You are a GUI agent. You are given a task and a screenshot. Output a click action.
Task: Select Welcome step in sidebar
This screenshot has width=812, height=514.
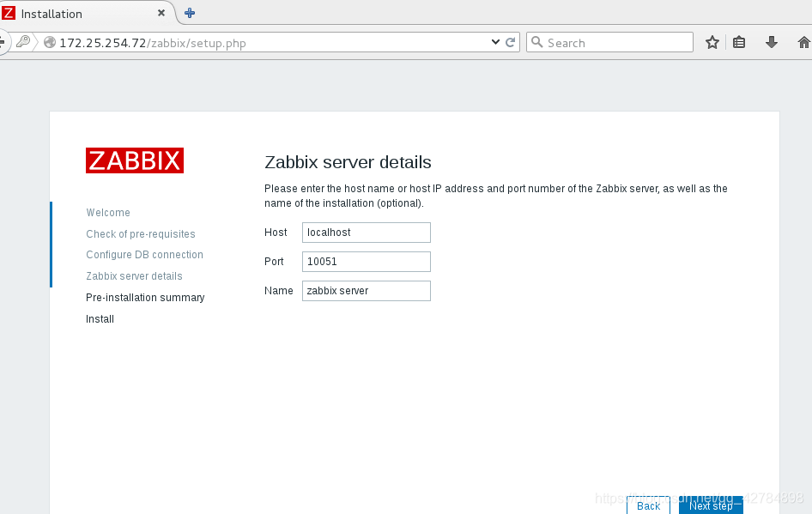[108, 213]
